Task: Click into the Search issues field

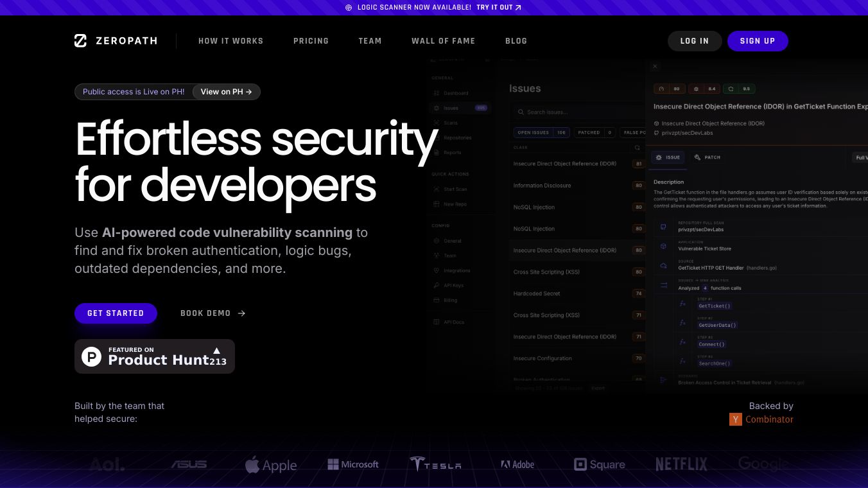Action: coord(578,112)
